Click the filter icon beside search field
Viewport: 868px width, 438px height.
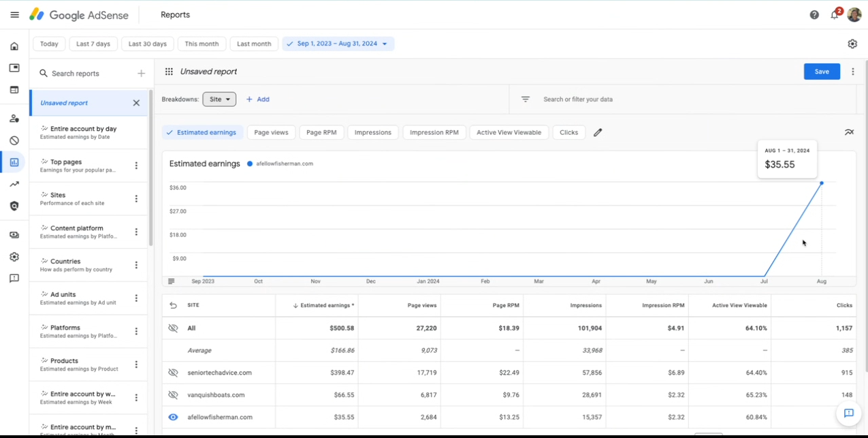click(x=526, y=99)
